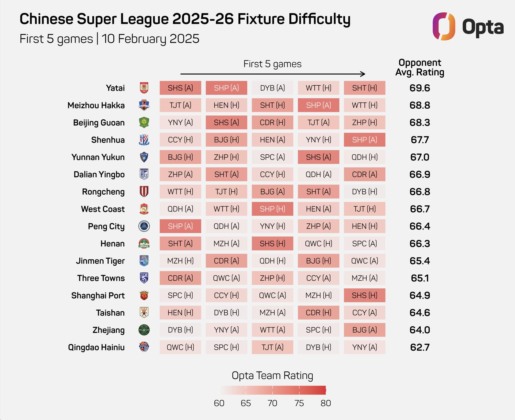
Task: Click the Peng City club crest
Action: [144, 226]
